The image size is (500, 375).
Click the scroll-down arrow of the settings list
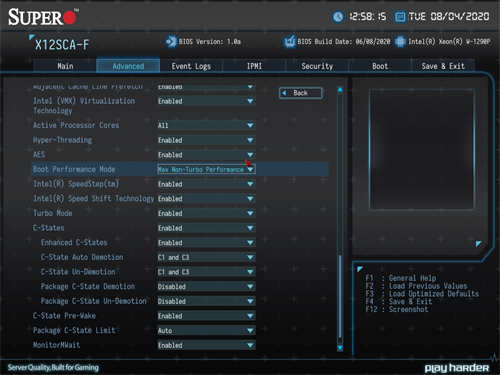coord(340,348)
